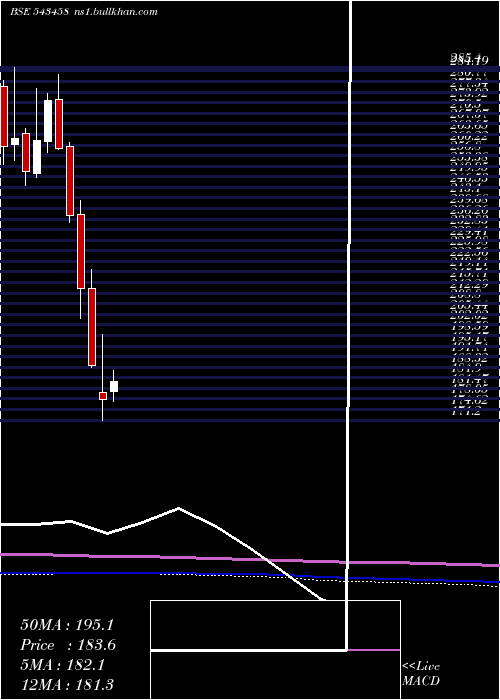The height and width of the screenshot is (700, 500).
Task: Click the blue moving average line
Action: pos(250,576)
